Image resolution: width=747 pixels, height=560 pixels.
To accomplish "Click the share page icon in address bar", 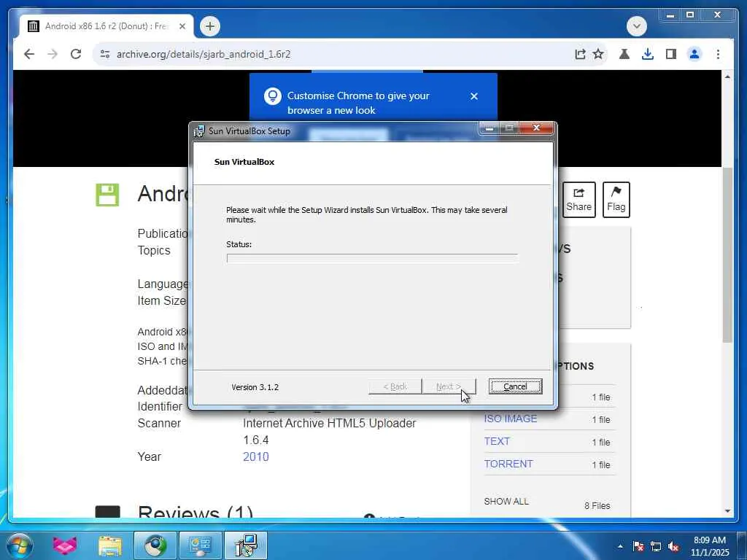I will [x=580, y=54].
